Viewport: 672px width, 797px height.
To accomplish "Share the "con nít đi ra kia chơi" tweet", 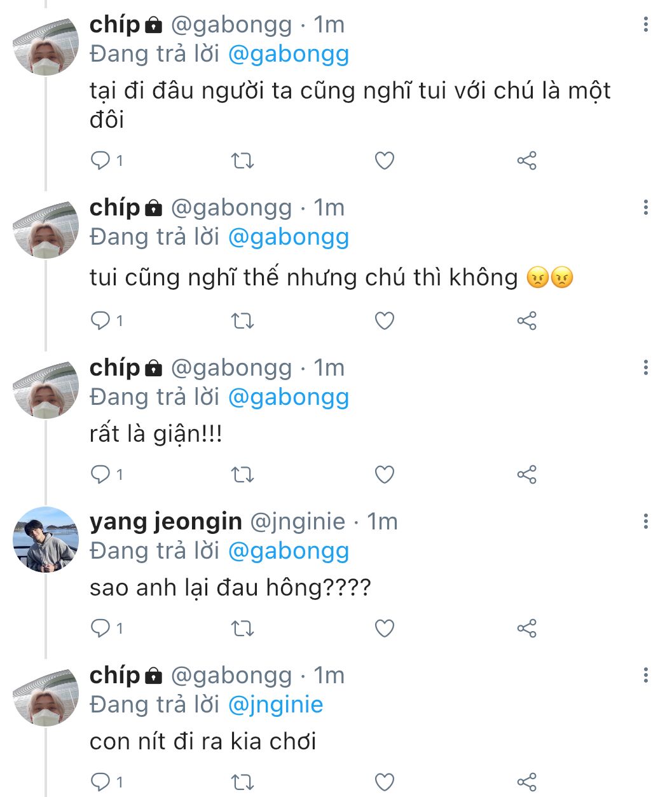I will 527,782.
